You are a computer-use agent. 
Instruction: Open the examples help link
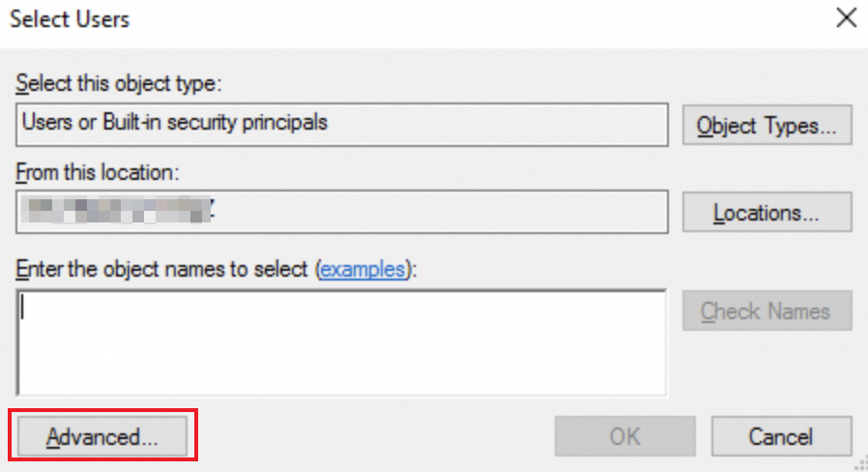(362, 270)
